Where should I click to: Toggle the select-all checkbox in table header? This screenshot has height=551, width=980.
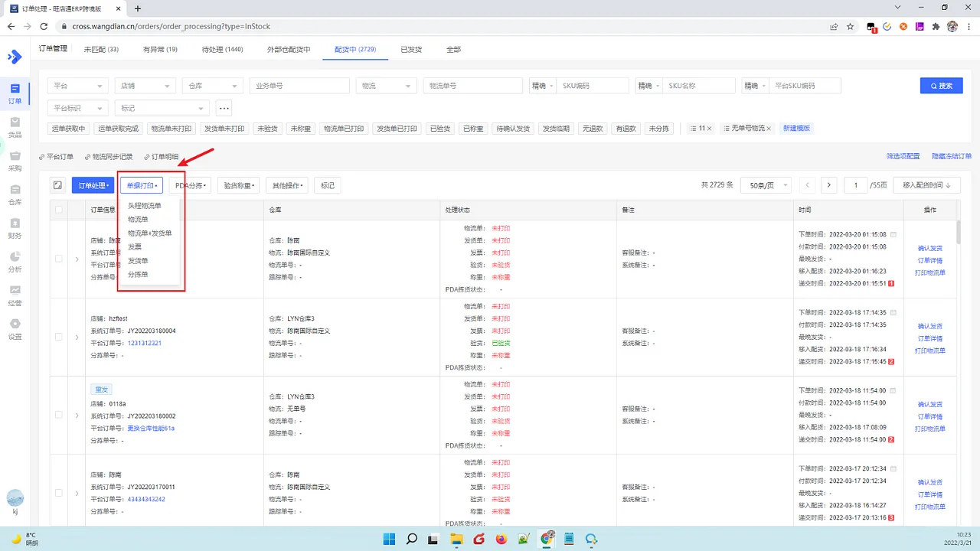pyautogui.click(x=59, y=209)
